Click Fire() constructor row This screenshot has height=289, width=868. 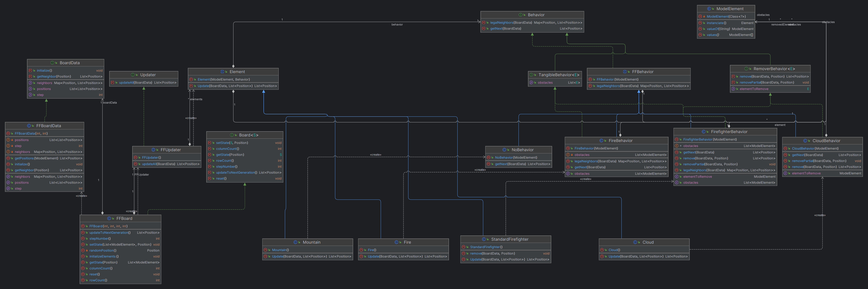403,250
